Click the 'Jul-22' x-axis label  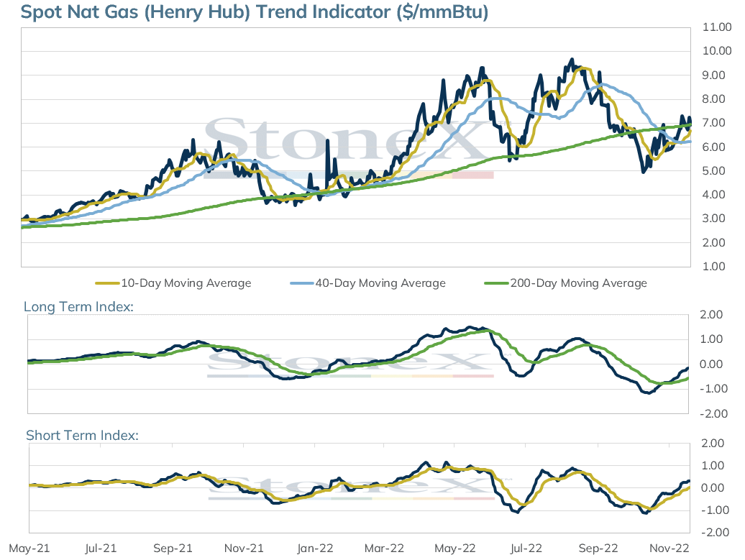(526, 548)
